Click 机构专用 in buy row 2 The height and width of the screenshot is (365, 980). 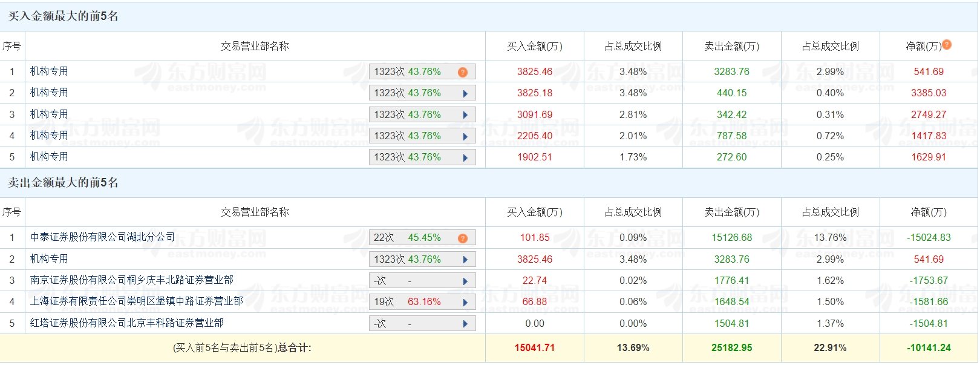49,92
